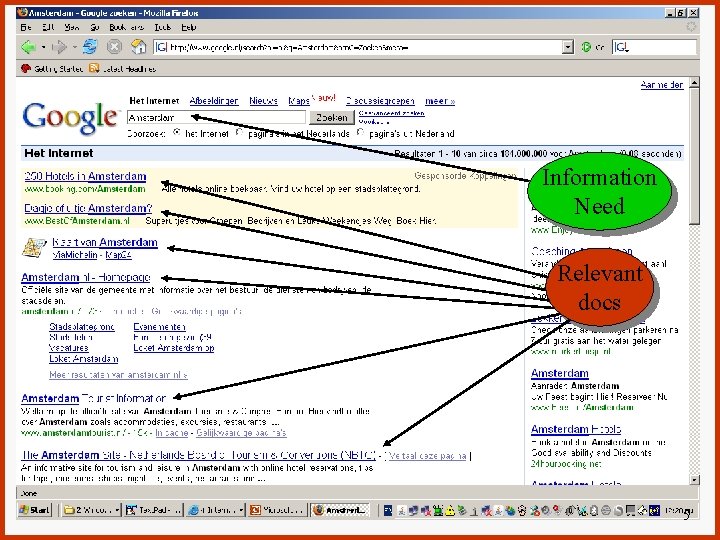Click the 'In cache' link
Image resolution: width=720 pixels, height=540 pixels.
coord(172,433)
